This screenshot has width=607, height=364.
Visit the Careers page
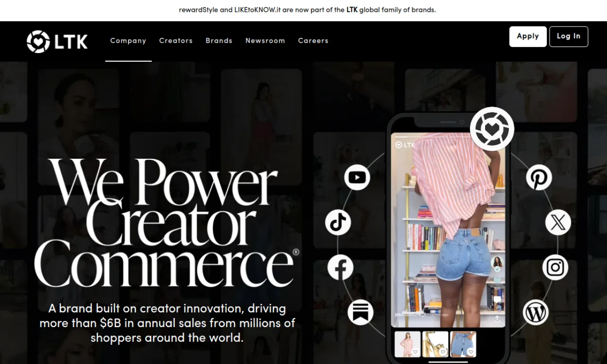point(313,41)
